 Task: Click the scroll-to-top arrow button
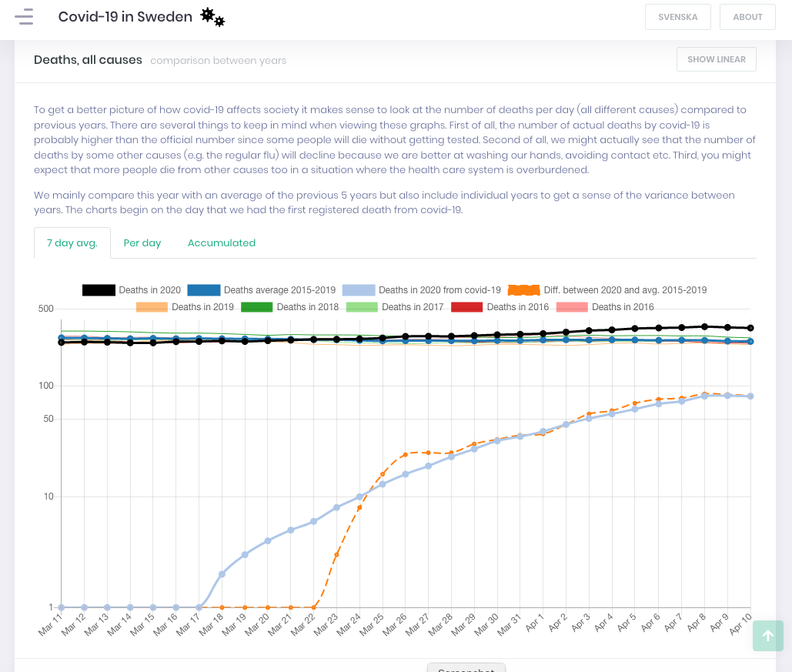[x=767, y=636]
